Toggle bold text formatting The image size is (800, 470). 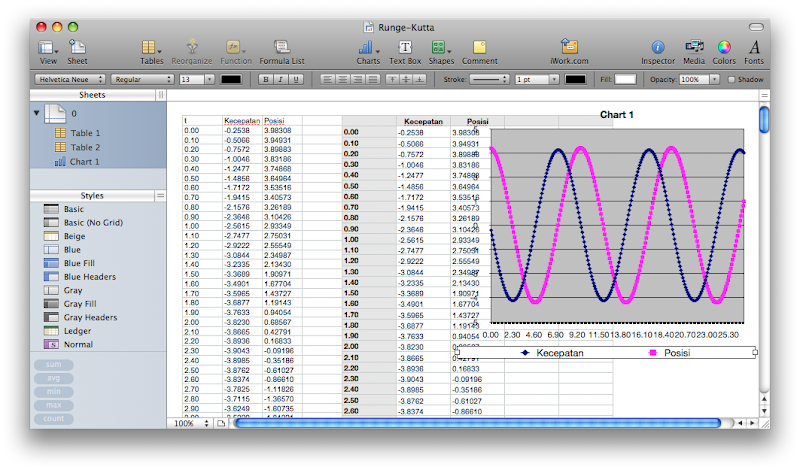click(265, 79)
